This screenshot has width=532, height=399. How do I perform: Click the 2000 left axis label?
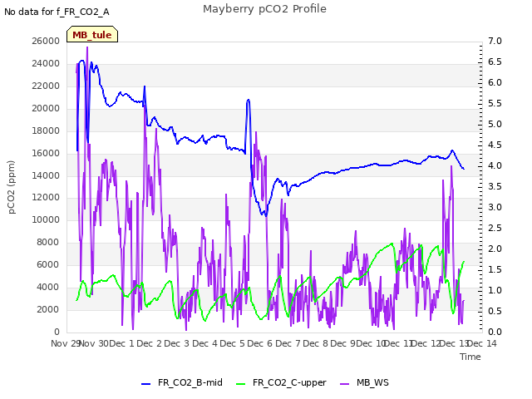[48, 309]
